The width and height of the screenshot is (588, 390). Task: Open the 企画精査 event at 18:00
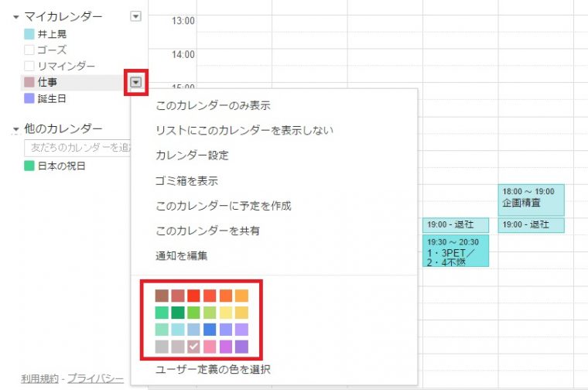click(x=531, y=200)
